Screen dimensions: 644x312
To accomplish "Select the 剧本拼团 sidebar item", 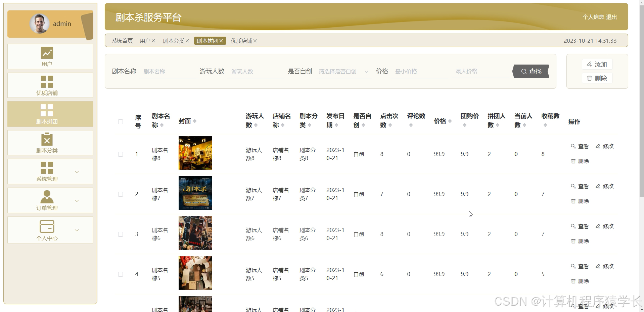I will (x=50, y=114).
